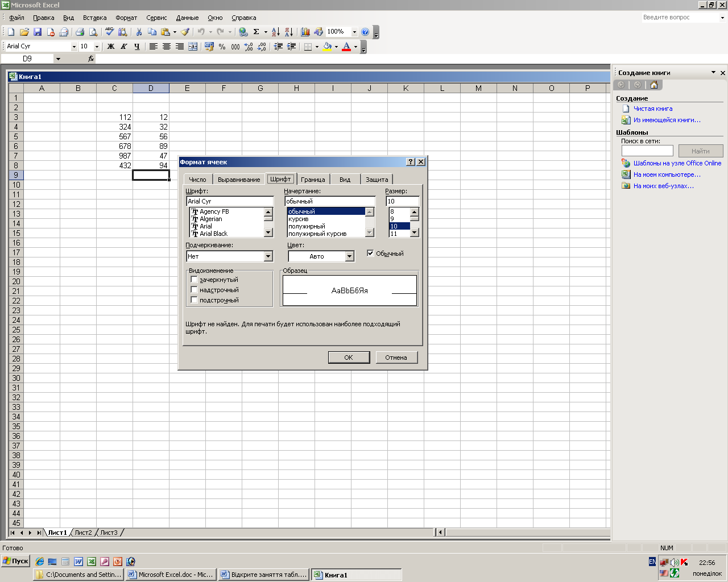Click the Merge and Center icon
The image size is (728, 582).
[x=193, y=47]
